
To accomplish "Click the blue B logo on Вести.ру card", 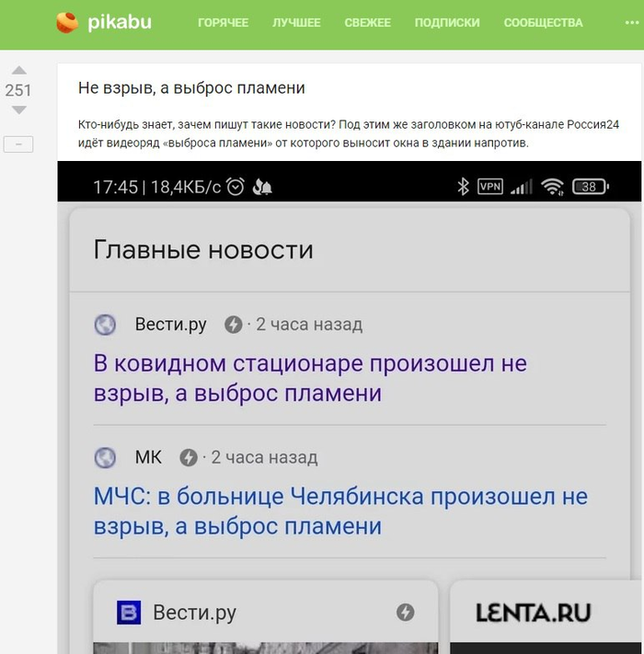I will (129, 612).
